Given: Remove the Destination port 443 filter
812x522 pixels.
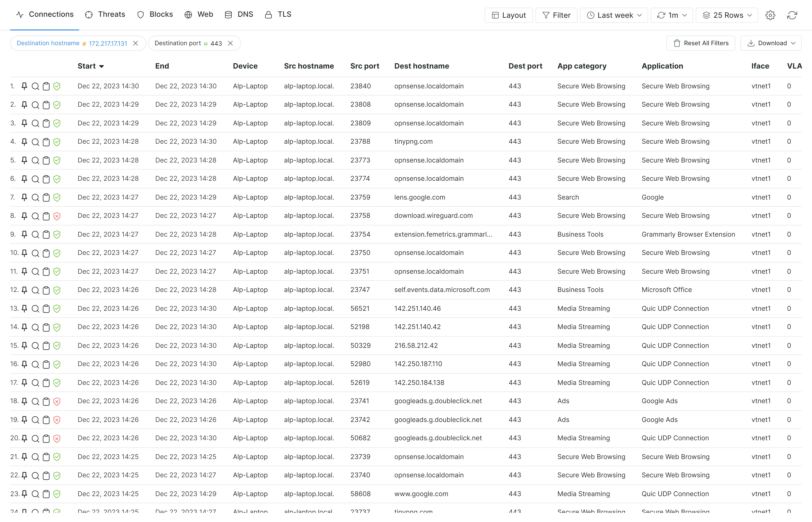Looking at the screenshot, I should 230,43.
